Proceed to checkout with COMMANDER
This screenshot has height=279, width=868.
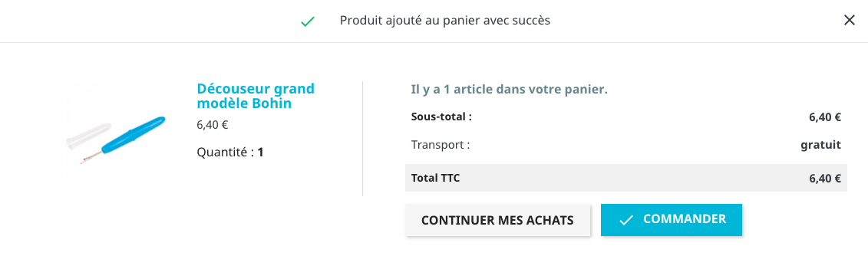point(671,220)
